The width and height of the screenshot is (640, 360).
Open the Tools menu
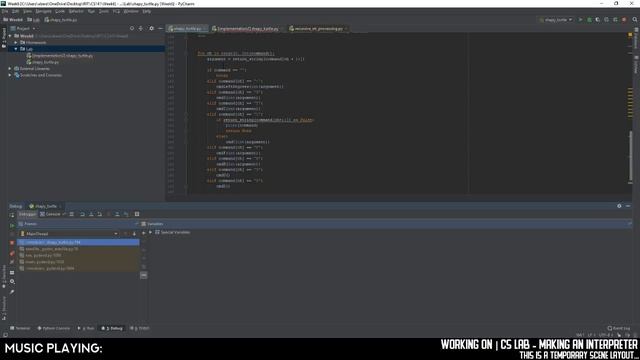pos(104,11)
